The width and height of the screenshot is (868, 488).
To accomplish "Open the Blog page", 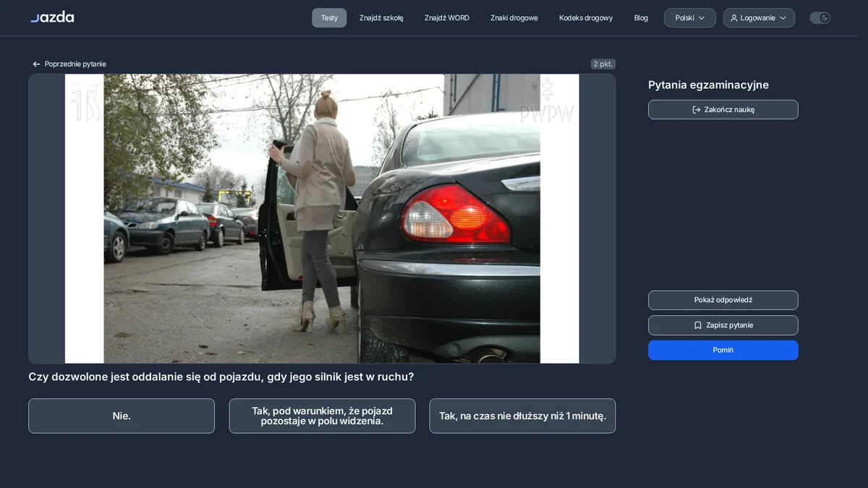I will pos(641,18).
